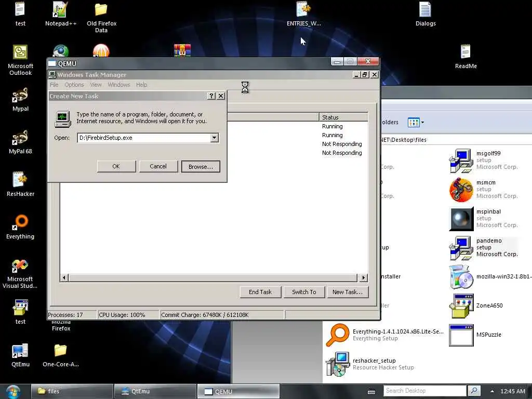This screenshot has height=399, width=532.
Task: Select Everything-1.4.1.1024.x86.Lite setup file
Action: pyautogui.click(x=384, y=335)
